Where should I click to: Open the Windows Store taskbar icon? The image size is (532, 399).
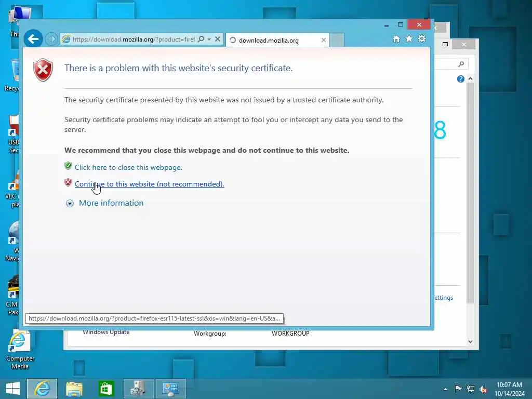(x=106, y=389)
